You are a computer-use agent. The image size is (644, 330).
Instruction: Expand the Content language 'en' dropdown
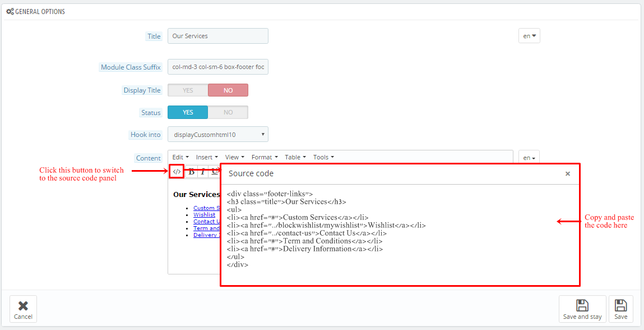(529, 158)
